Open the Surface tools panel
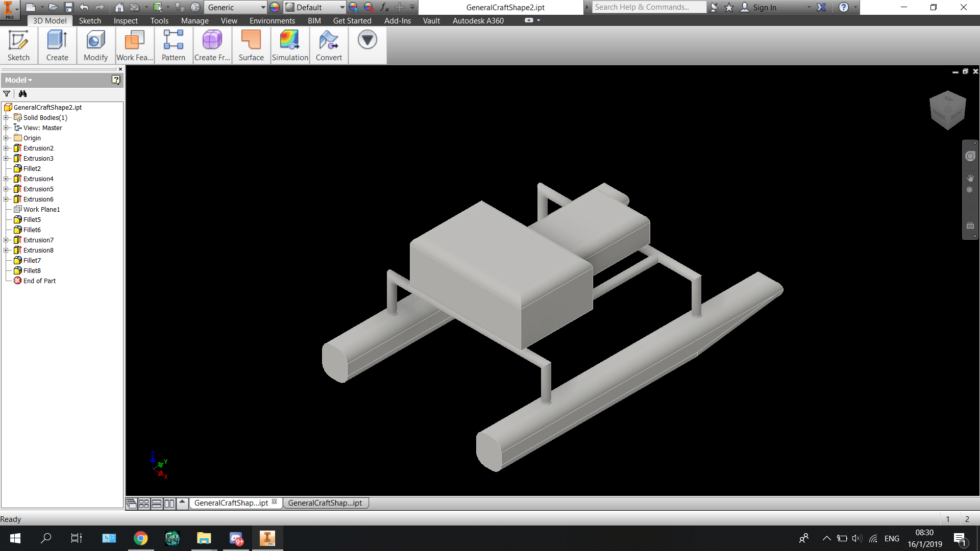980x551 pixels. pyautogui.click(x=251, y=45)
